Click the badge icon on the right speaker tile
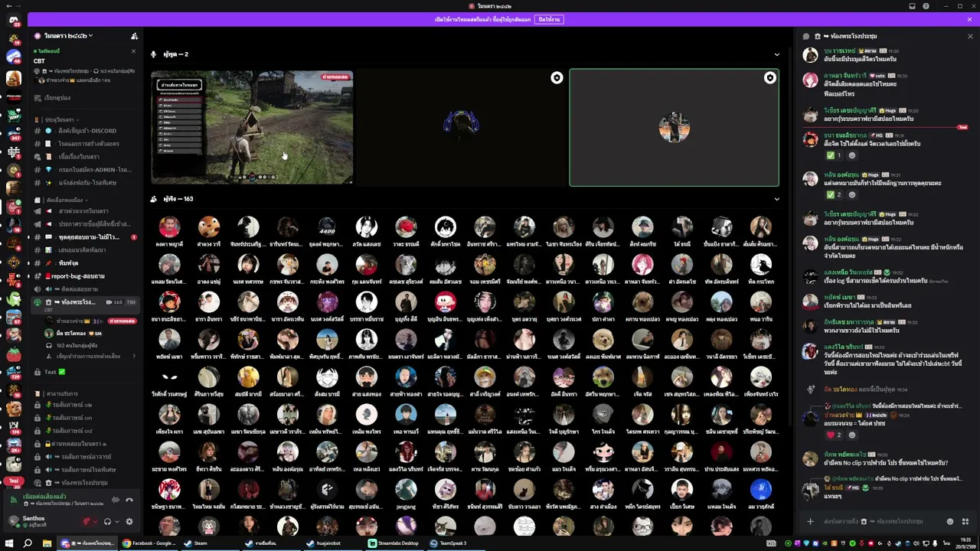The width and height of the screenshot is (980, 551). pos(769,77)
